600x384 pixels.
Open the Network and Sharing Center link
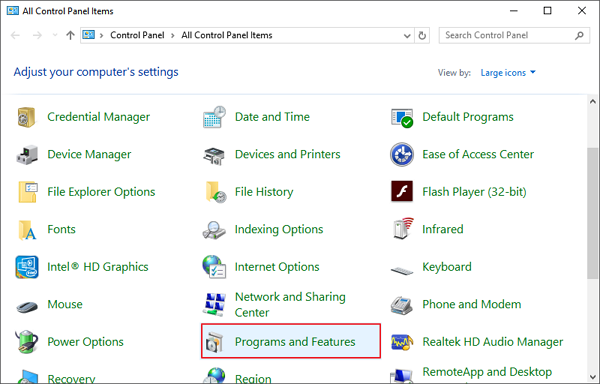(x=290, y=304)
